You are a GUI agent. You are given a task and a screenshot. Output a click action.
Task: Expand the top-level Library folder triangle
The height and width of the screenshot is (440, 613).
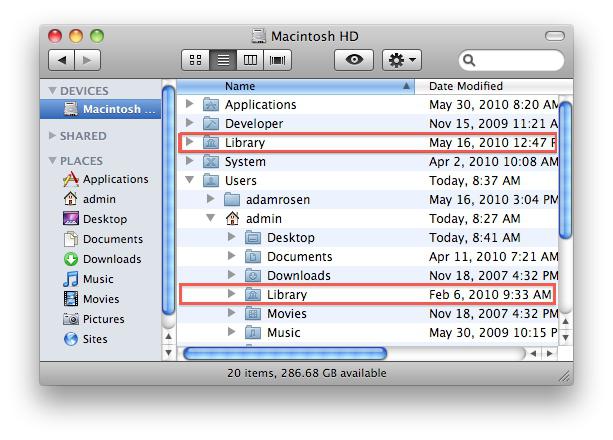tap(190, 142)
